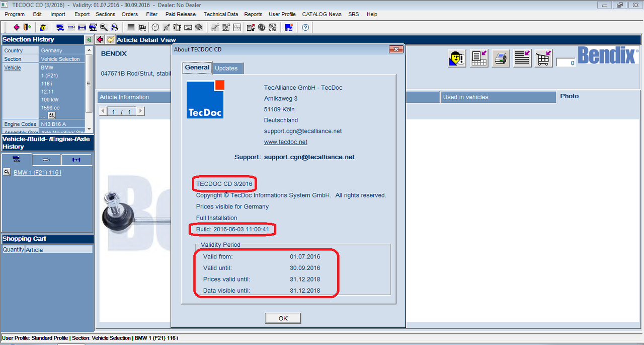The height and width of the screenshot is (345, 644).
Task: Click the Vehicle link in Selection History
Action: (13, 67)
